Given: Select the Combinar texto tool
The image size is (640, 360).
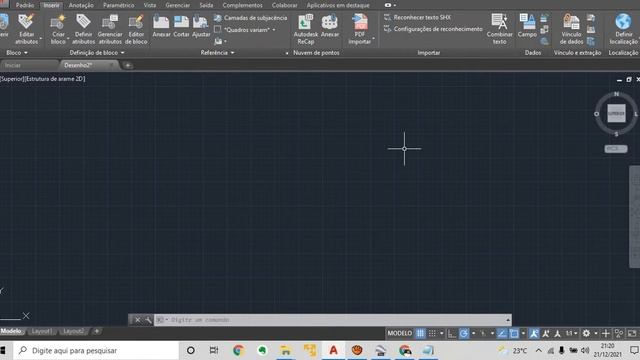Looking at the screenshot, I should click(500, 29).
